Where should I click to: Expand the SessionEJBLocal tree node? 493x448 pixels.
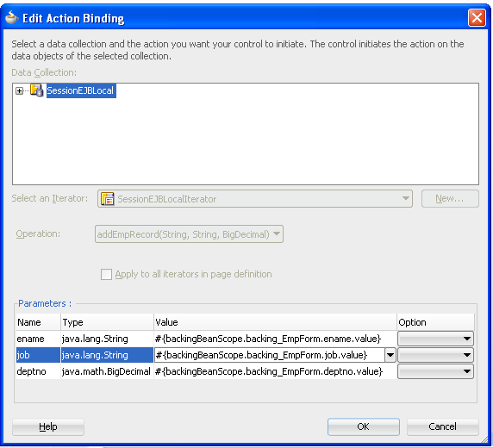(x=20, y=90)
